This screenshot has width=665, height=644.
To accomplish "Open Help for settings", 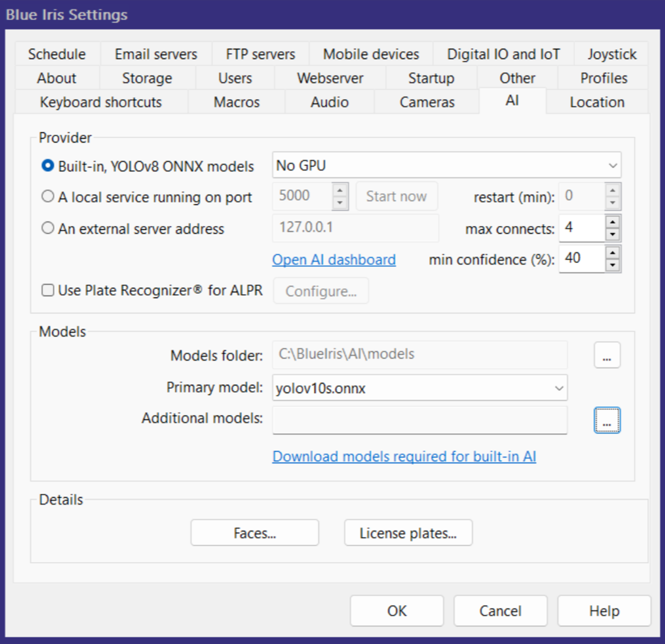I will click(604, 611).
